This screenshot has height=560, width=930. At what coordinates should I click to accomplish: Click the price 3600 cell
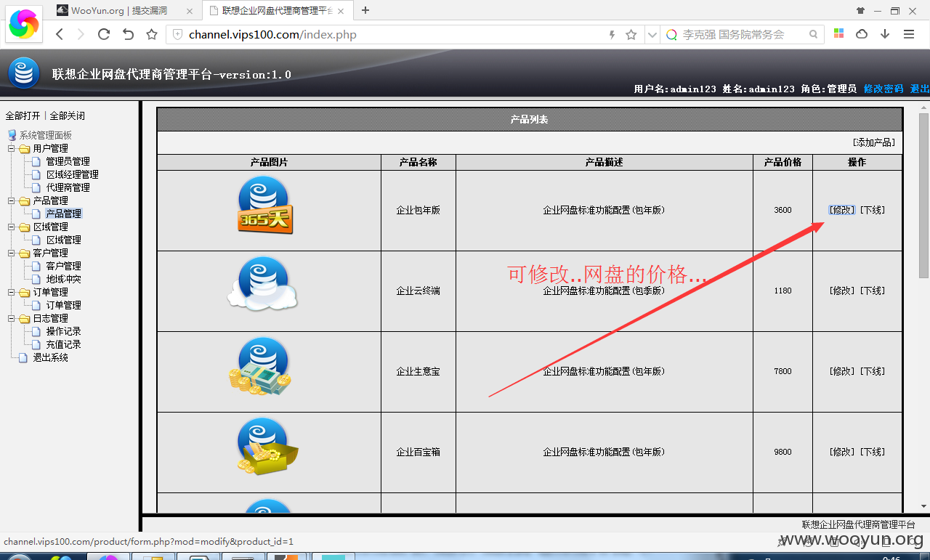point(783,210)
